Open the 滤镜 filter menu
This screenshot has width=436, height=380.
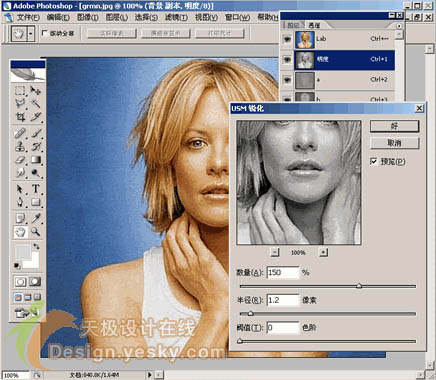coord(176,17)
